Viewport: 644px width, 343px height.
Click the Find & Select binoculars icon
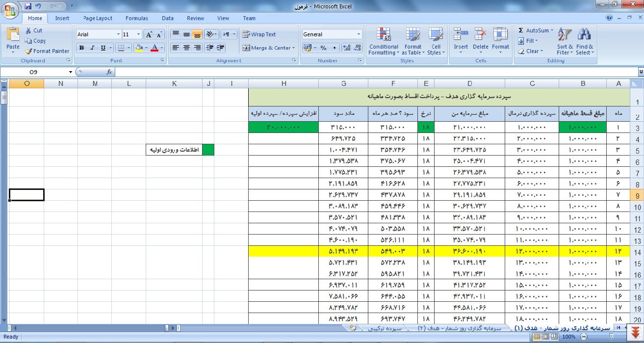point(584,41)
